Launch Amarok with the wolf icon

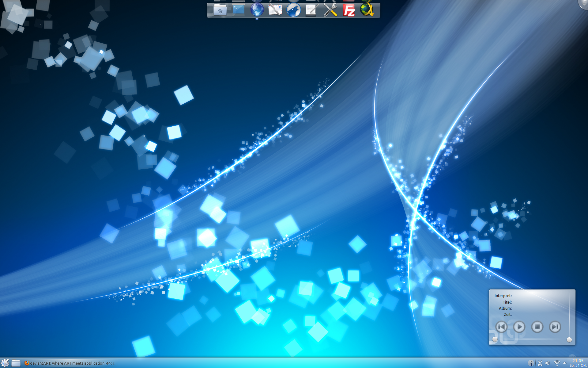tap(294, 10)
